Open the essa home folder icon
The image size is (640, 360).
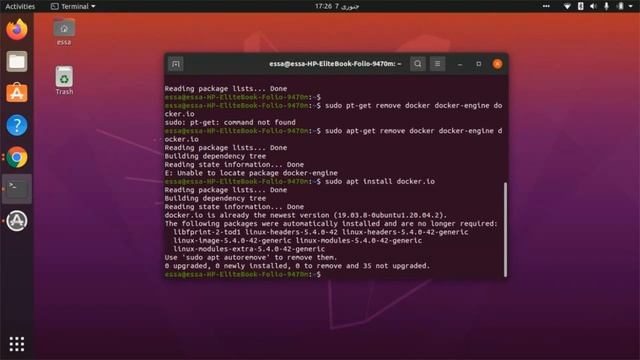pos(64,32)
